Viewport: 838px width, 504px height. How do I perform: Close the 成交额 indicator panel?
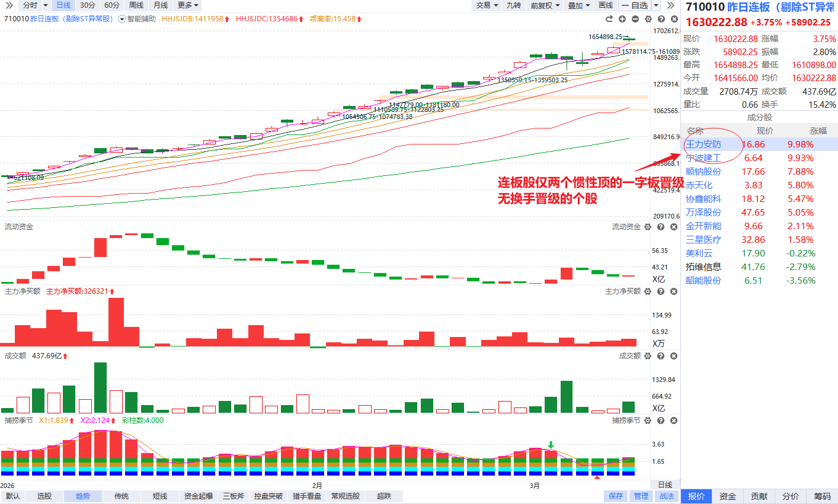point(674,356)
